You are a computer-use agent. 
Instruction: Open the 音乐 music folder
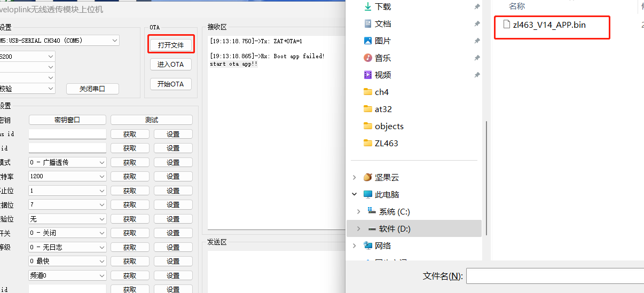pyautogui.click(x=382, y=58)
